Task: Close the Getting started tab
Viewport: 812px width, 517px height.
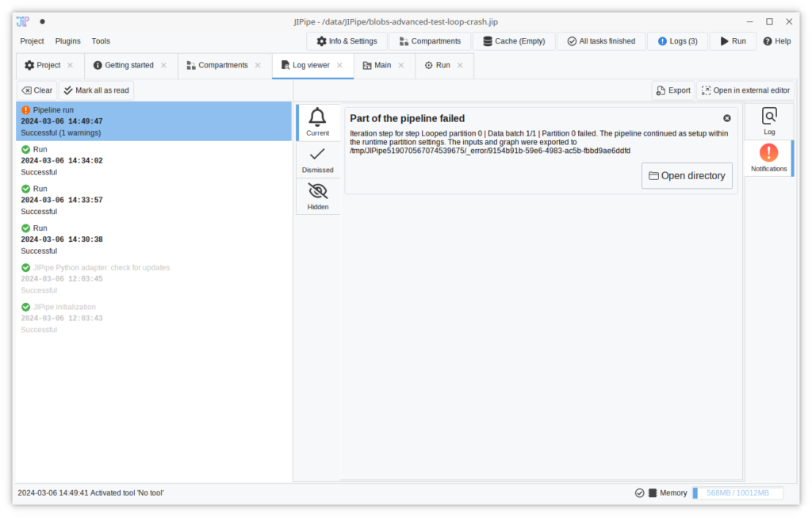Action: [163, 65]
